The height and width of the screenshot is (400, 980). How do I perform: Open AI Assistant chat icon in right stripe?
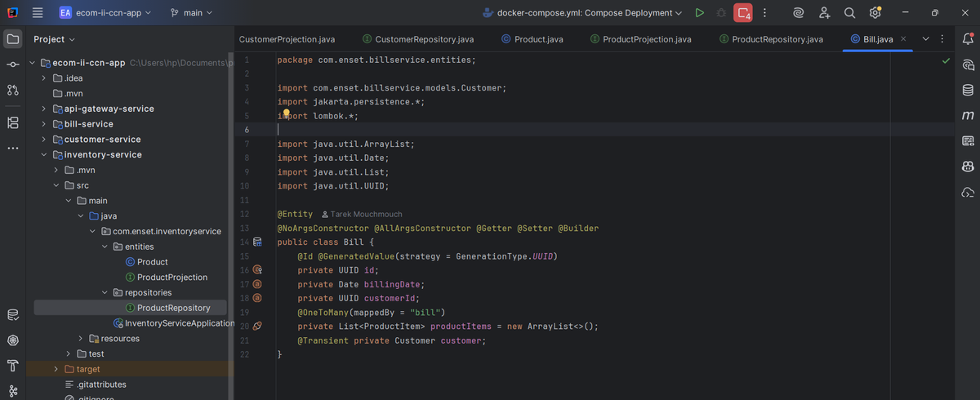click(968, 64)
